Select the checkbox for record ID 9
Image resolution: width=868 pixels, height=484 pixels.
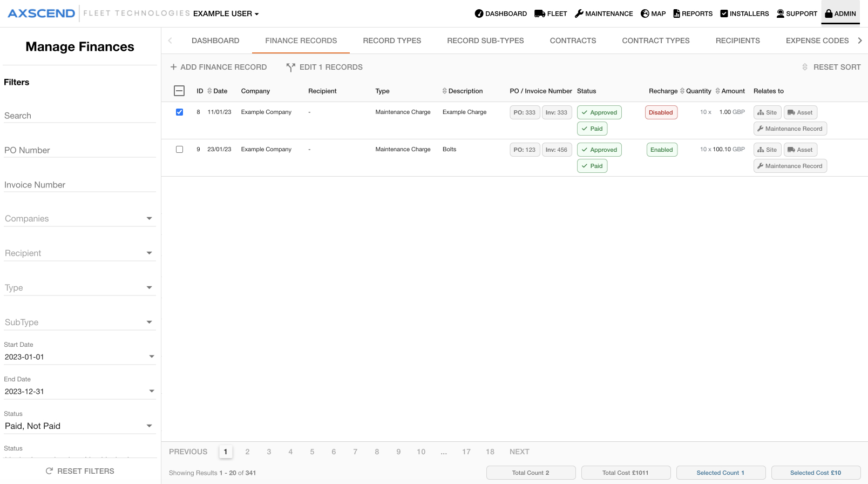pyautogui.click(x=179, y=150)
